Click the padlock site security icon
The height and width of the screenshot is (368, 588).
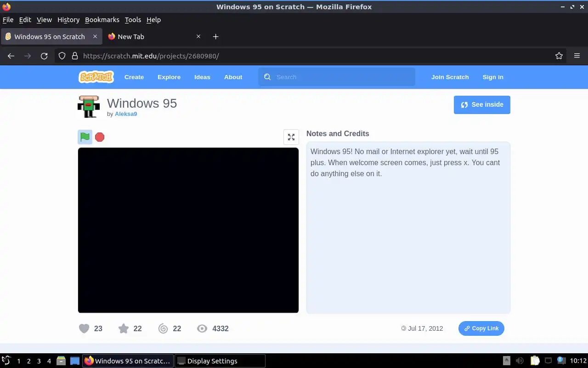74,56
